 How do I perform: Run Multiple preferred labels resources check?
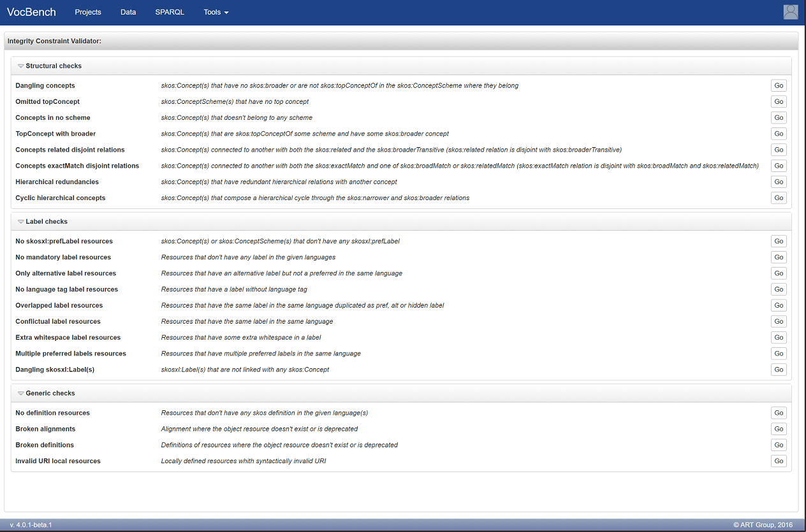pos(779,353)
